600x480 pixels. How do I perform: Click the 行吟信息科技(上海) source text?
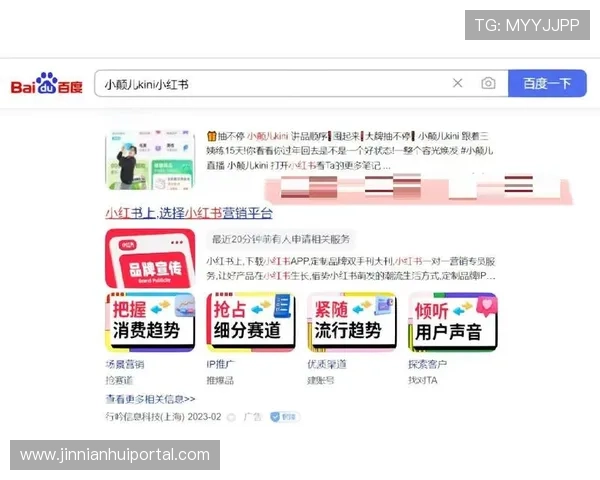[x=146, y=416]
